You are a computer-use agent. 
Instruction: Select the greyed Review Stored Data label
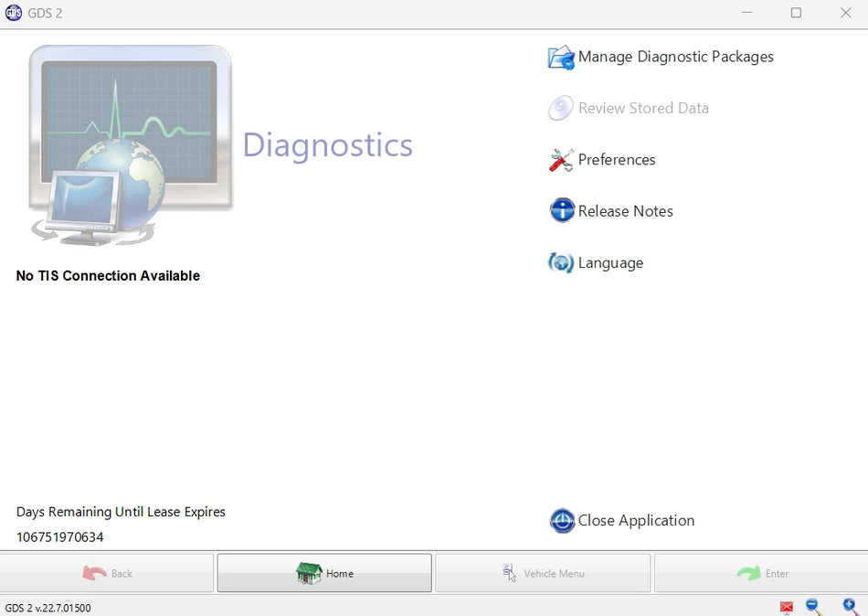tap(643, 108)
